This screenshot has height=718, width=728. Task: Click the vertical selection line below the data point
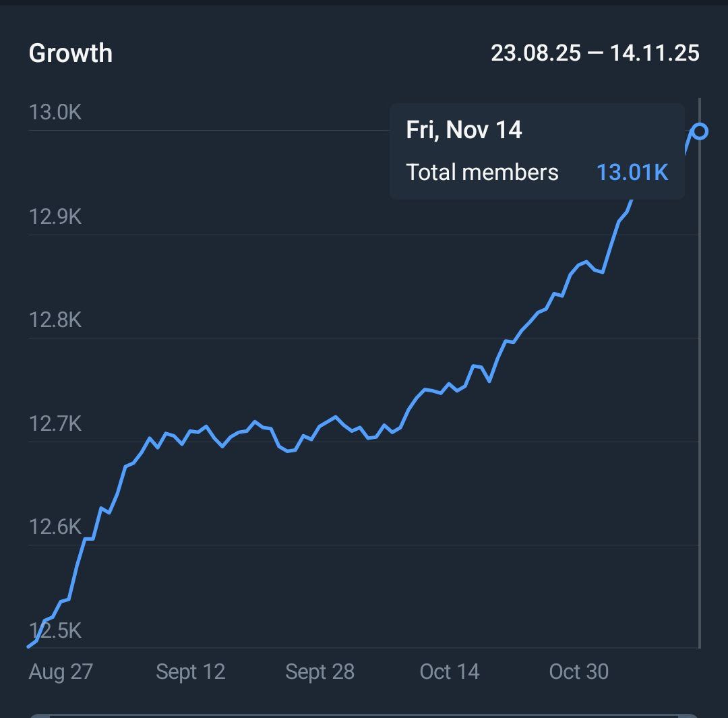(x=700, y=405)
